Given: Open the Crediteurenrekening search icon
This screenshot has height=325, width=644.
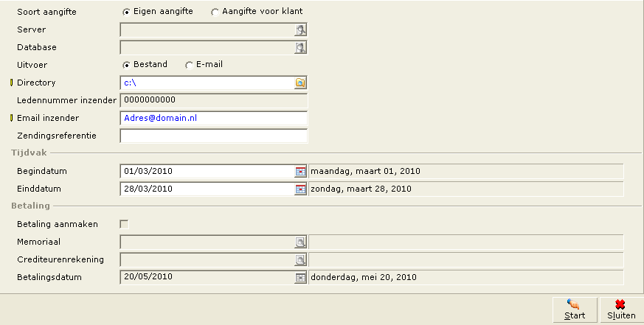Looking at the screenshot, I should (301, 259).
